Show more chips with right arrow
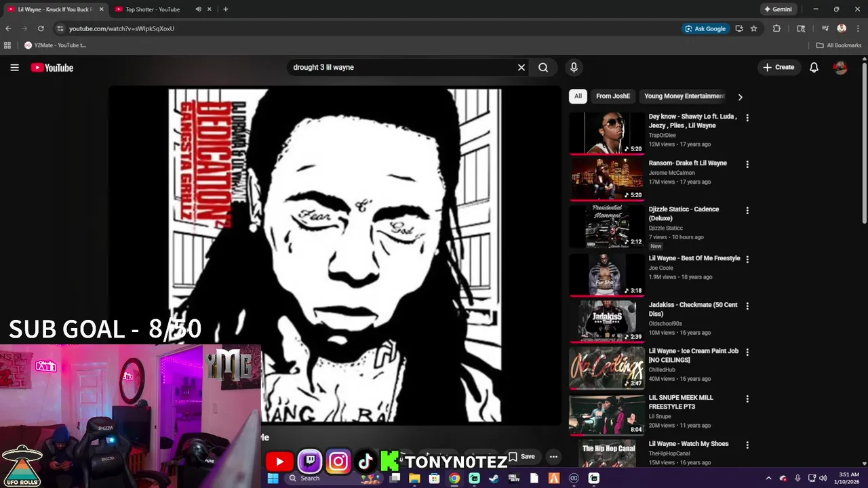Image resolution: width=868 pixels, height=488 pixels. [x=740, y=97]
